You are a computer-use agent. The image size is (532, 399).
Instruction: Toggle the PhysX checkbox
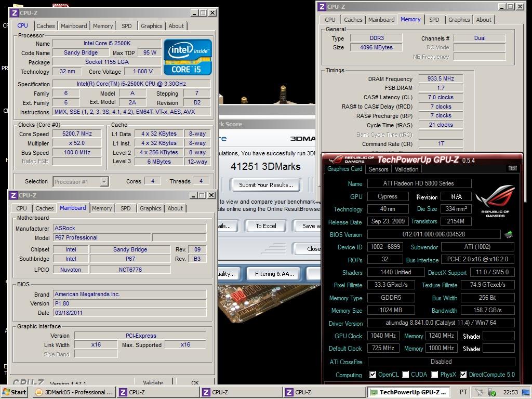click(435, 375)
